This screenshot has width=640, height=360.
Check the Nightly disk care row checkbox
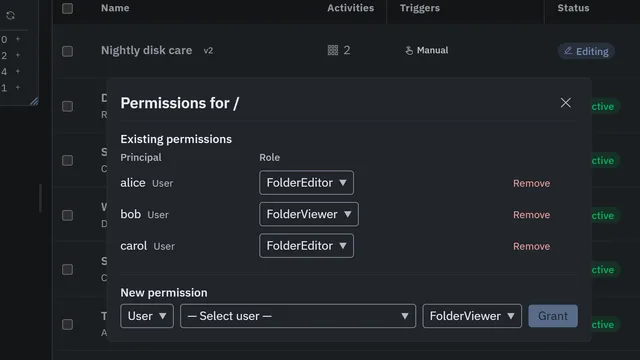point(67,51)
